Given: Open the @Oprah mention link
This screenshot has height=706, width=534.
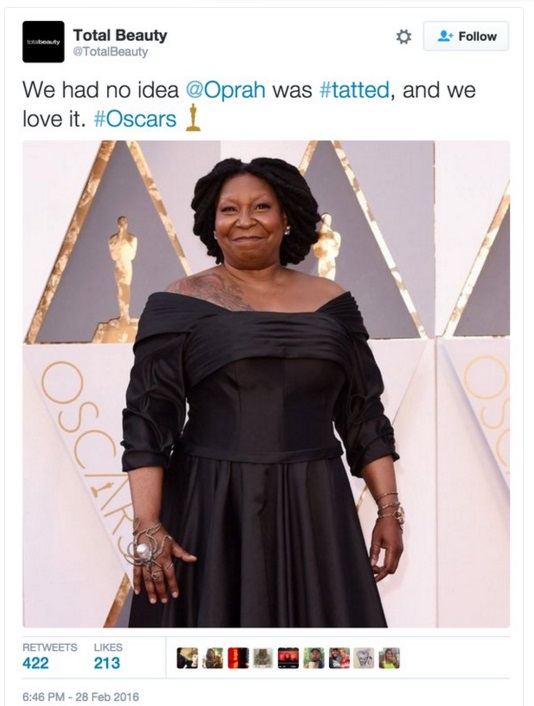Looking at the screenshot, I should click(226, 90).
